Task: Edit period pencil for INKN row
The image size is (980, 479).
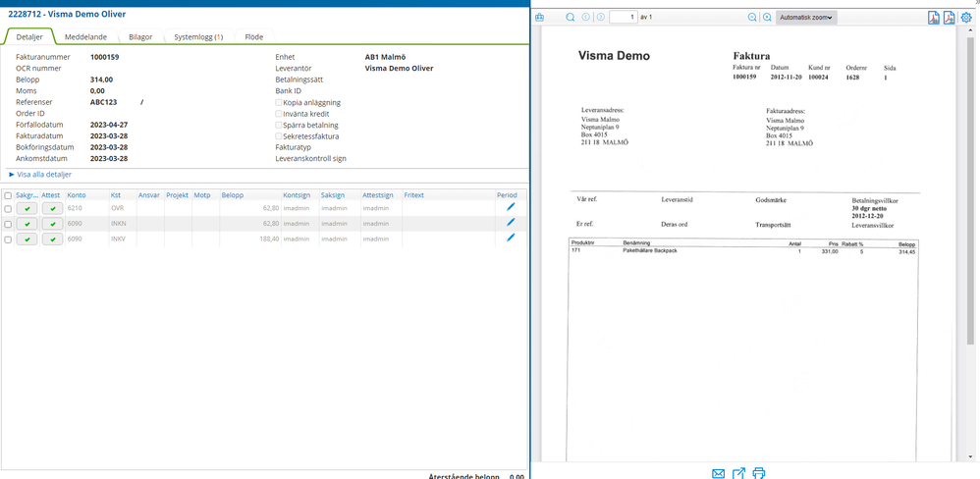Action: 511,223
